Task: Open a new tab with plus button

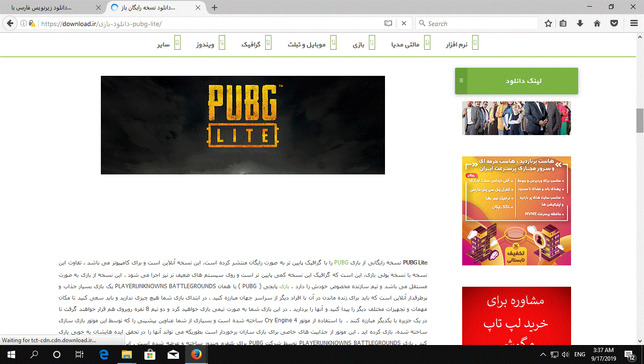Action: click(x=215, y=8)
